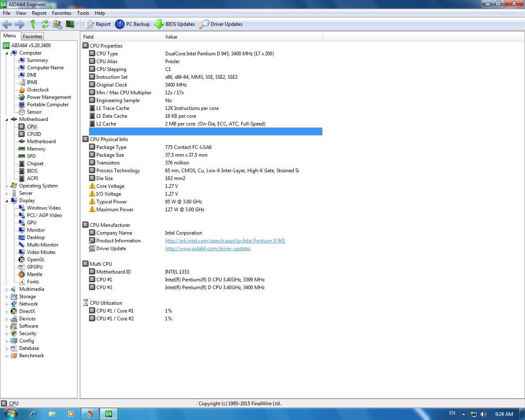The height and width of the screenshot is (420, 525).
Task: Go back with the left arrow toolbar icon
Action: pyautogui.click(x=7, y=24)
